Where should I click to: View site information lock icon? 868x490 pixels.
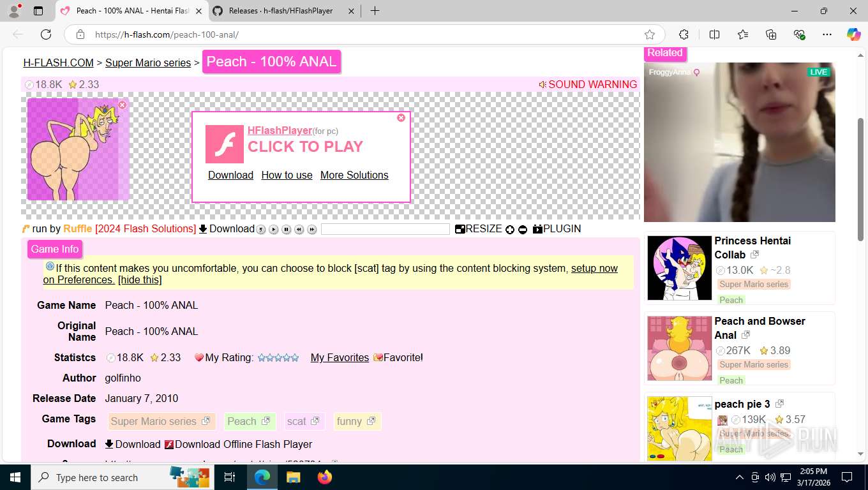(x=80, y=34)
